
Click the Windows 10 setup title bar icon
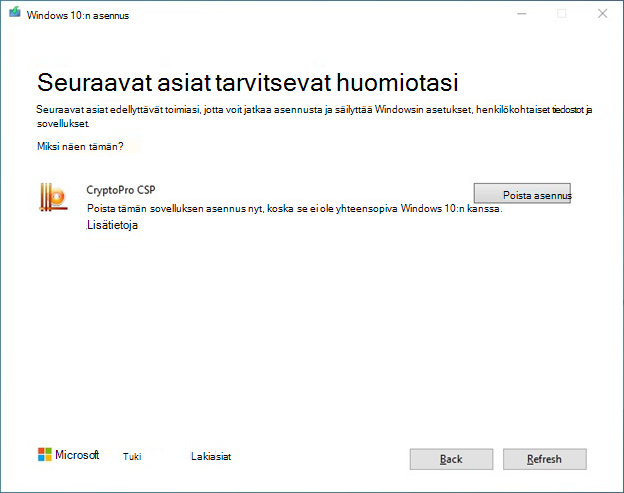click(15, 12)
